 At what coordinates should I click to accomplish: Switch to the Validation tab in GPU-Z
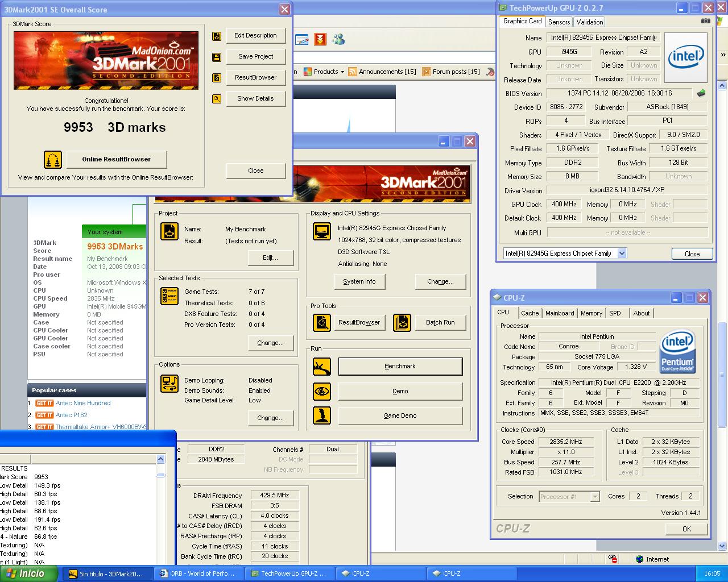(x=590, y=22)
